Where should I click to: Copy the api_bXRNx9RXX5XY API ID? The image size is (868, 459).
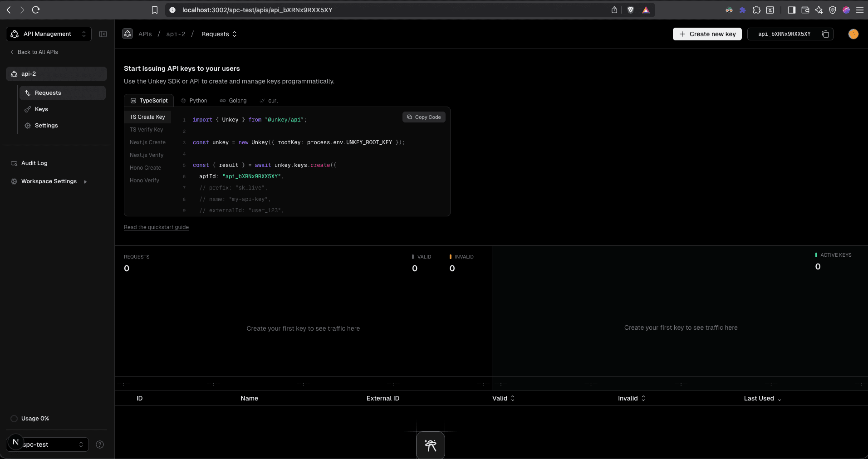(x=825, y=34)
